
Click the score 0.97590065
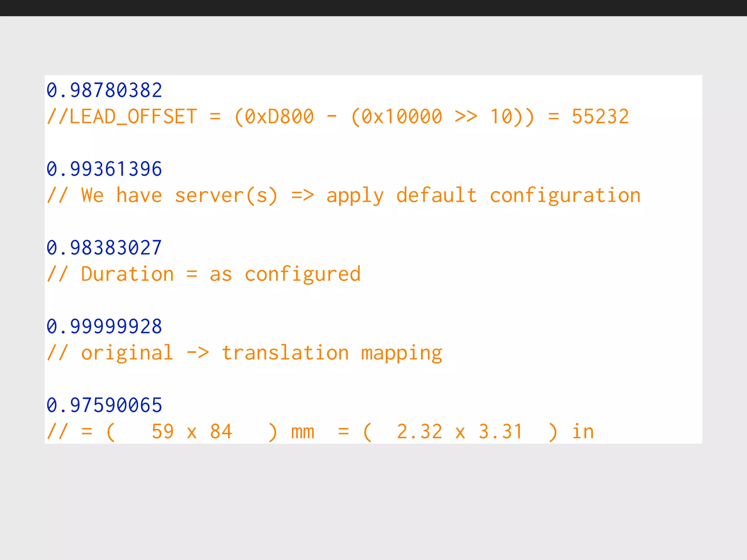(104, 405)
